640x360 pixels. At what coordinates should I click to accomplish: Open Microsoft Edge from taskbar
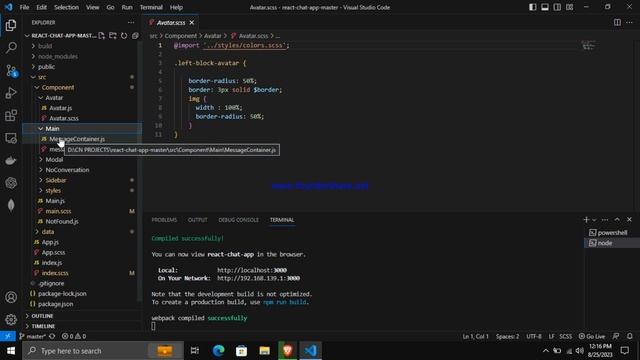(x=218, y=351)
